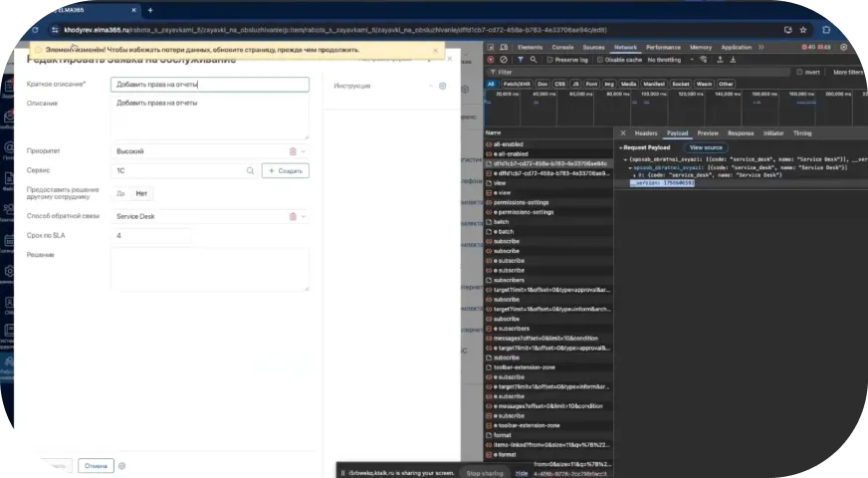Select Да for delegating the solution
Image resolution: width=868 pixels, height=478 pixels.
click(x=120, y=193)
